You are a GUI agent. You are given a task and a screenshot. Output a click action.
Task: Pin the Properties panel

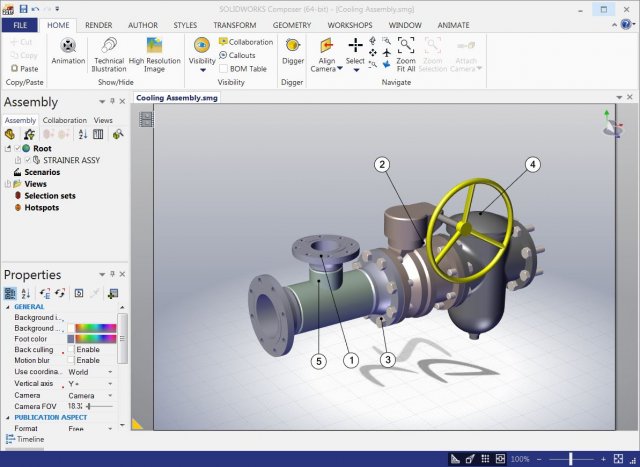[112, 274]
